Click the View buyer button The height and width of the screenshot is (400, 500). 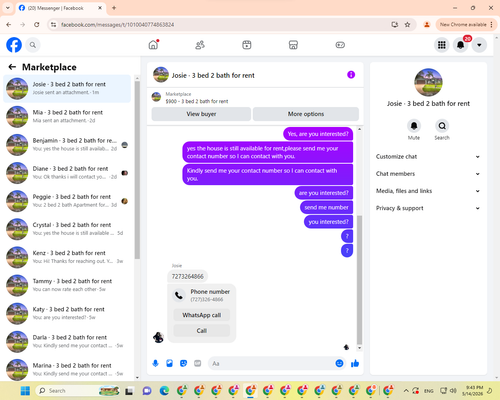pyautogui.click(x=201, y=114)
